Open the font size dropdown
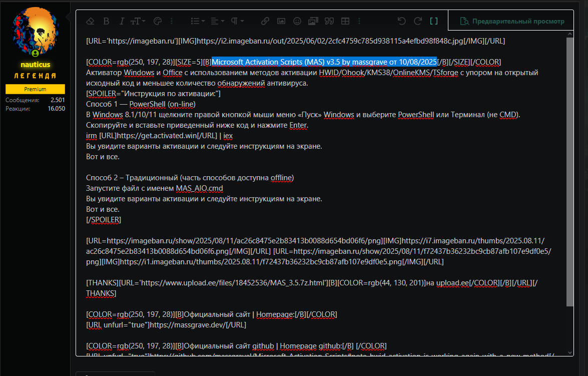The height and width of the screenshot is (376, 588). (138, 22)
